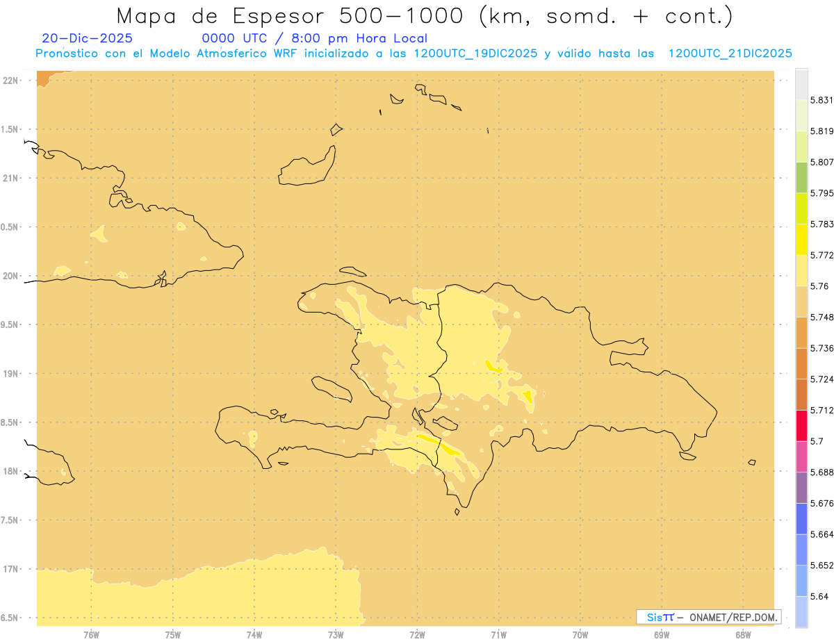
Task: Click the 19N latitude axis label
Action: 11,374
